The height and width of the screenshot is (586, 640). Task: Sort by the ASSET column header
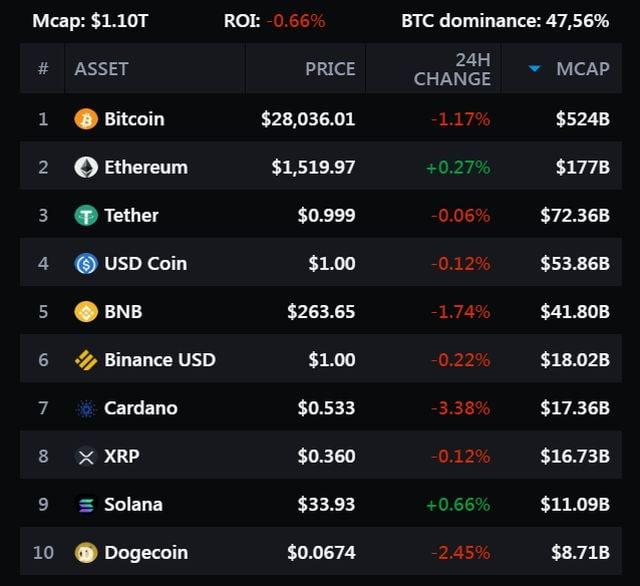coord(101,69)
